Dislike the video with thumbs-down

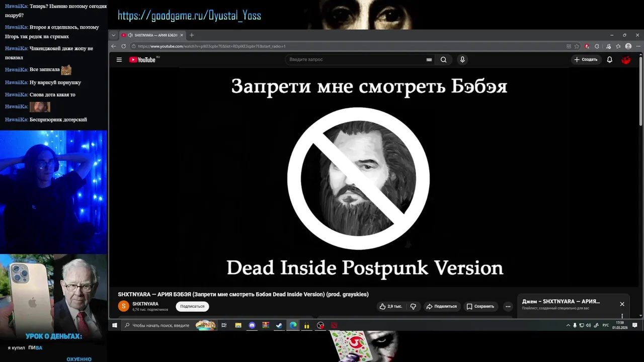(413, 306)
